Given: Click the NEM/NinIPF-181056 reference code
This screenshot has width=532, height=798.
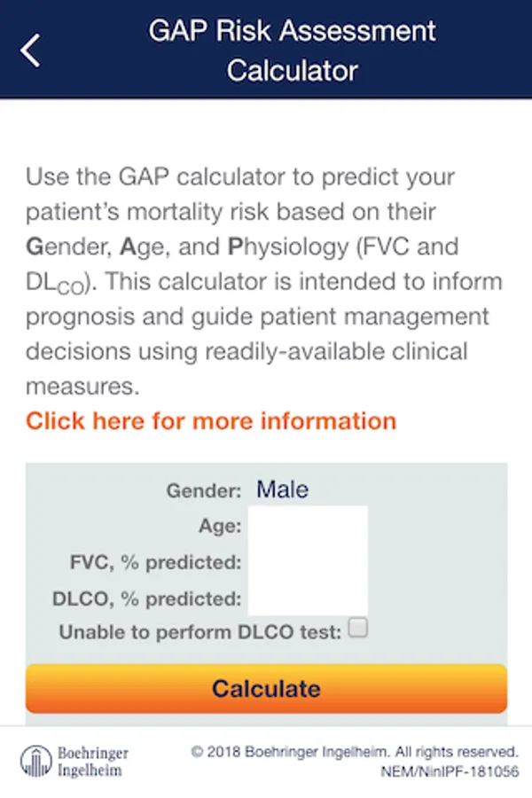Looking at the screenshot, I should coord(450,771).
